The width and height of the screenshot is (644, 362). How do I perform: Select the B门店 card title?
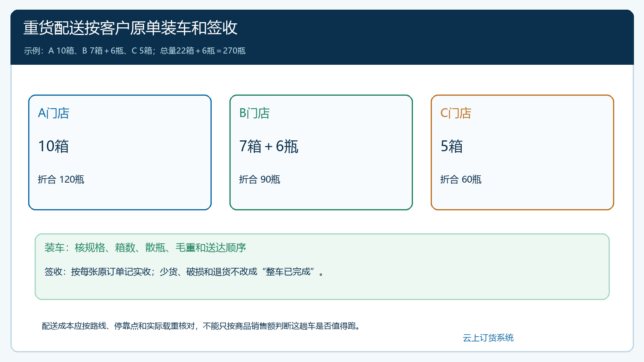pos(254,113)
